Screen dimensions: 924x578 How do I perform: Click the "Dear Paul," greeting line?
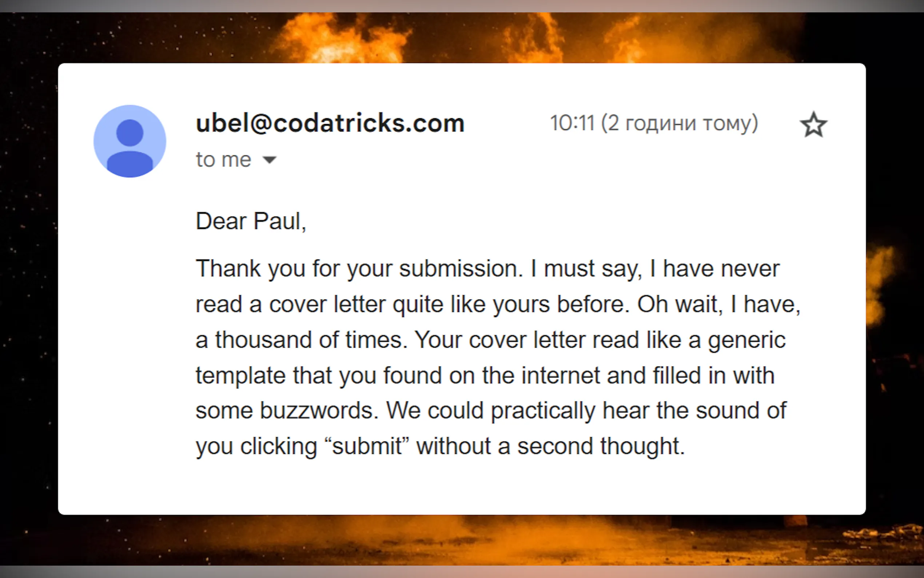point(251,221)
